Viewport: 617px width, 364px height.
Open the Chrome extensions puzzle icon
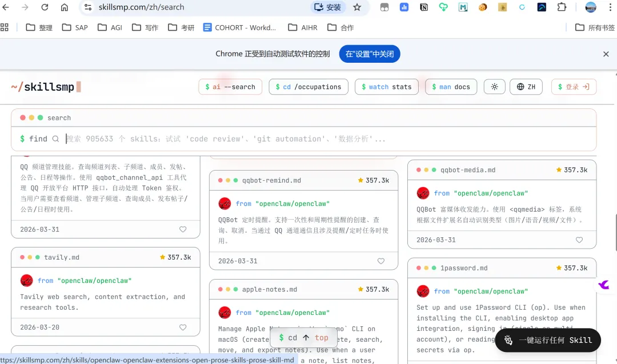pyautogui.click(x=562, y=7)
